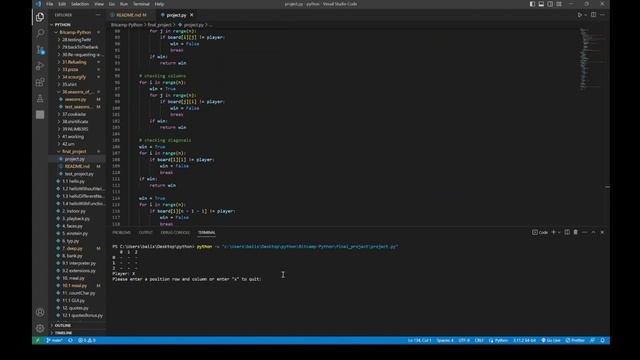Open the Explorer view in activity bar
Image resolution: width=640 pixels, height=360 pixels.
40,17
